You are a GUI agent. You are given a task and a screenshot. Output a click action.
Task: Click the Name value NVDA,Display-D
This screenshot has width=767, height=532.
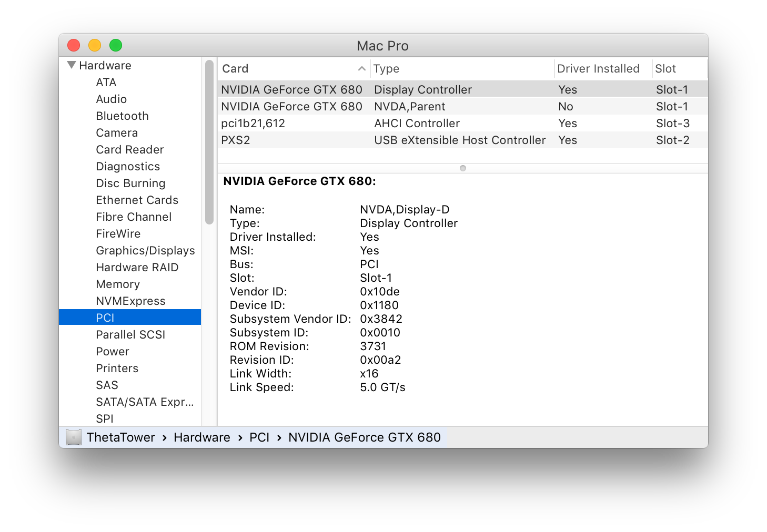405,209
